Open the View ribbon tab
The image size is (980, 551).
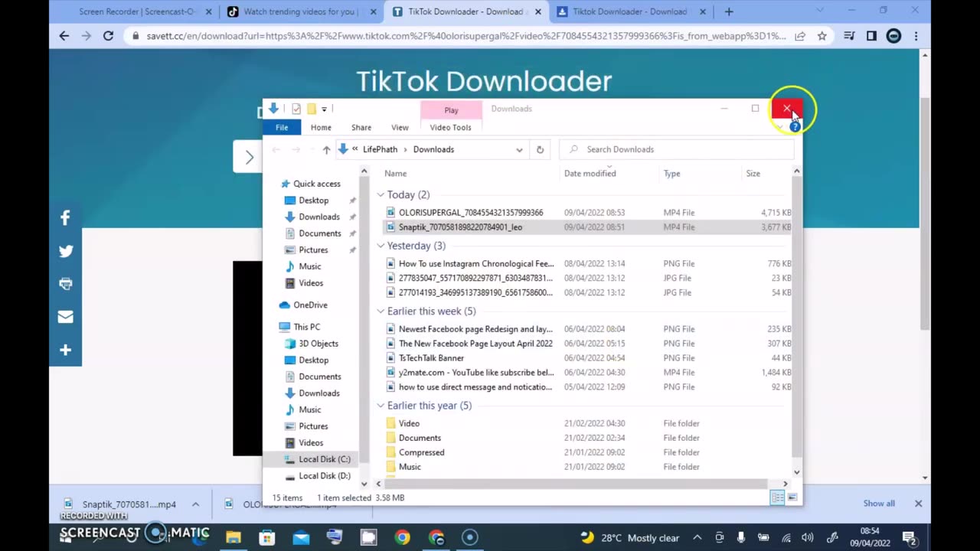coord(400,128)
